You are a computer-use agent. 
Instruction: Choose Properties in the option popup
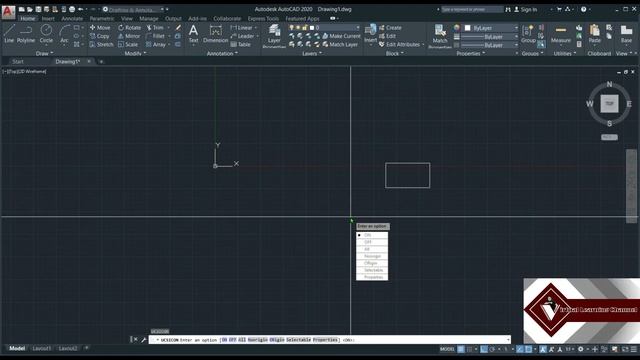(x=372, y=277)
